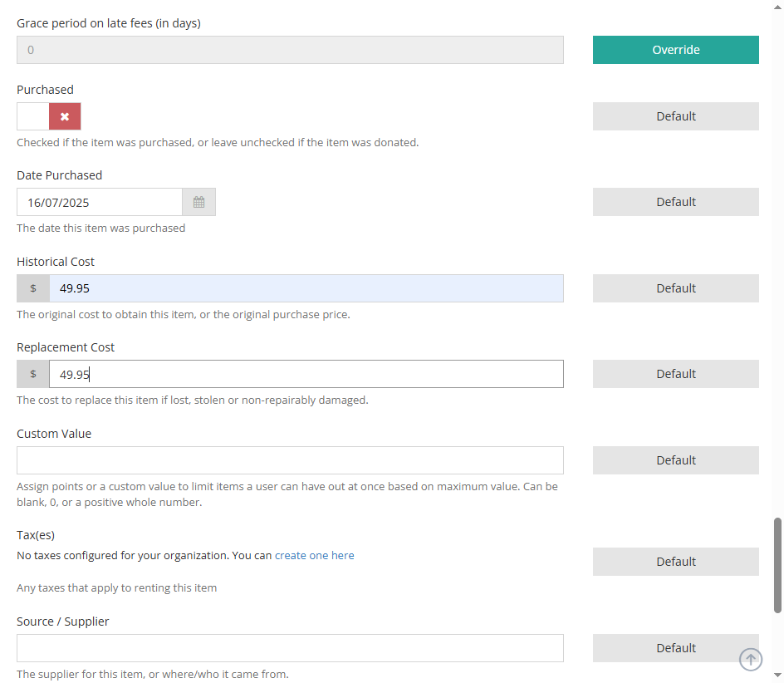The width and height of the screenshot is (784, 683).
Task: Toggle the Purchased switch with red X
Action: pyautogui.click(x=48, y=116)
